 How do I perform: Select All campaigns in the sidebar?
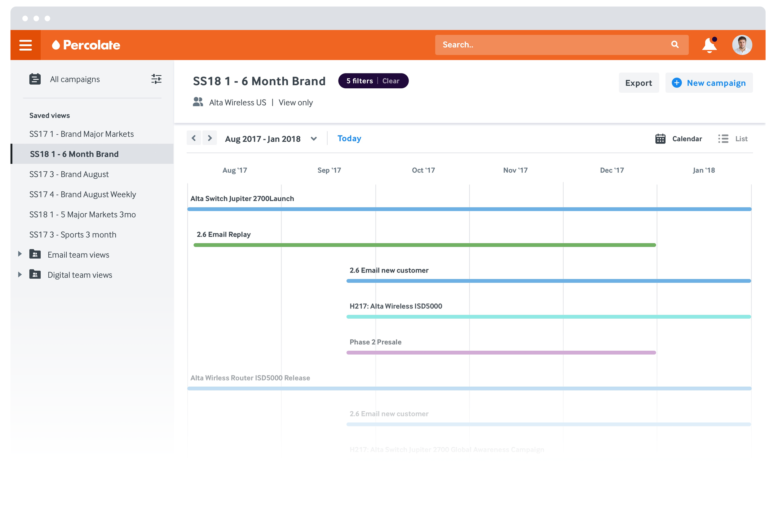tap(75, 79)
